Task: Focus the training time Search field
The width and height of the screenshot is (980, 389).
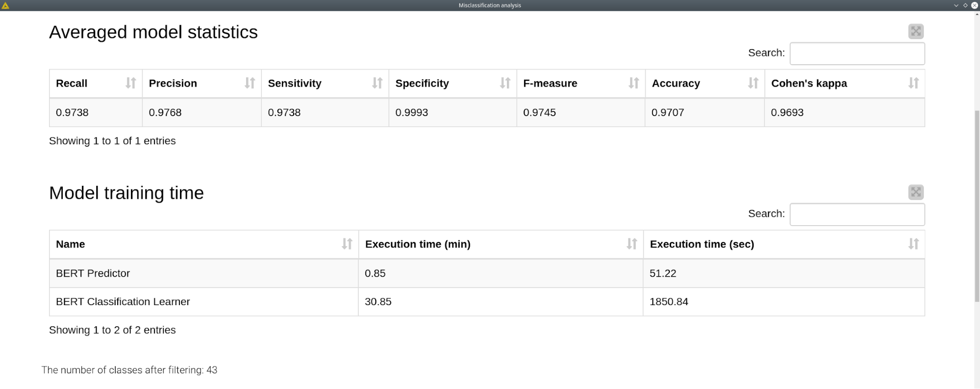Action: [857, 214]
